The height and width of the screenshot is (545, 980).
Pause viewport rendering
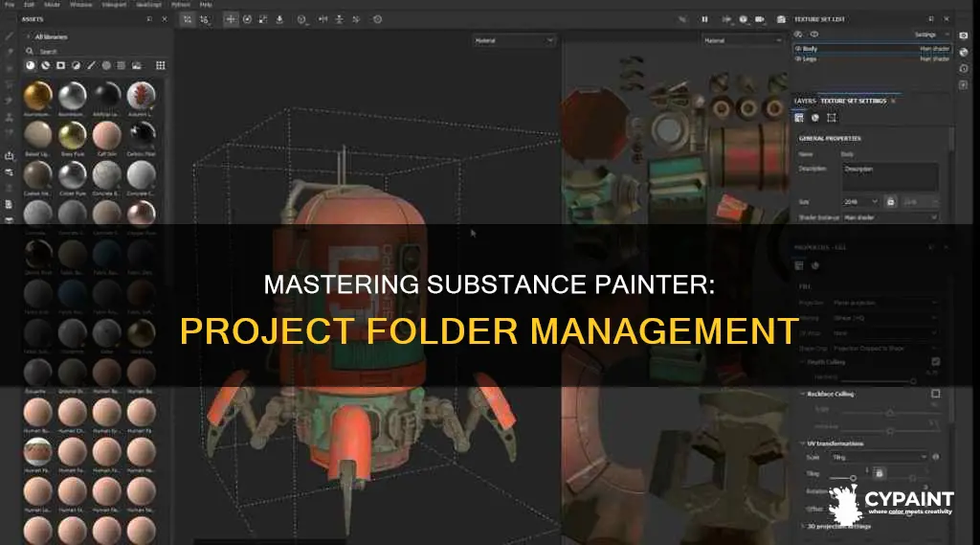pyautogui.click(x=704, y=19)
